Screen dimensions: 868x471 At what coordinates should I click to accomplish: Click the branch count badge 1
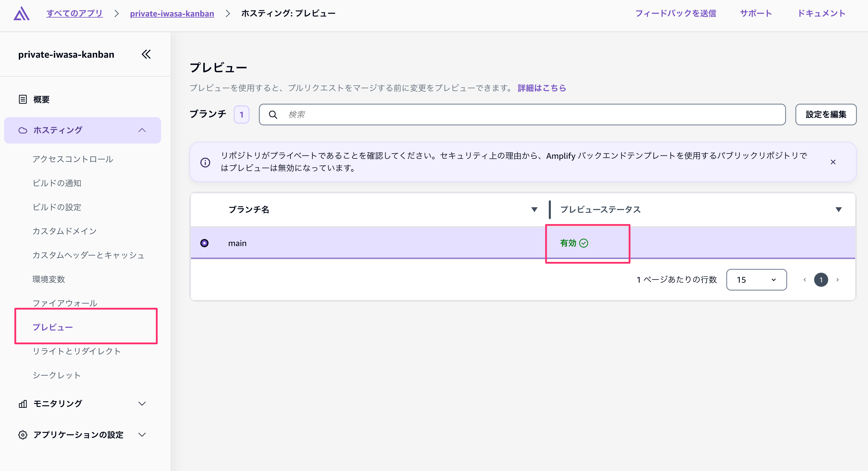click(x=242, y=115)
